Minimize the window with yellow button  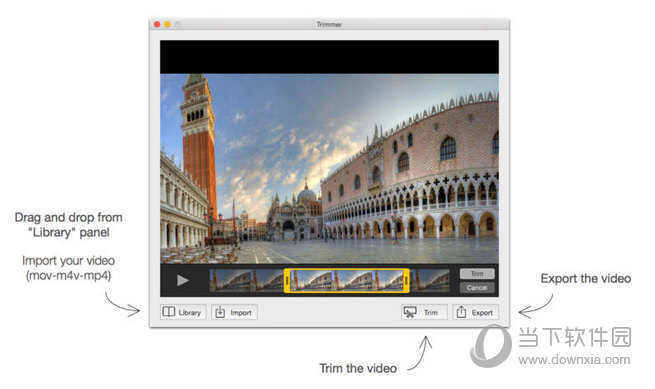click(167, 24)
